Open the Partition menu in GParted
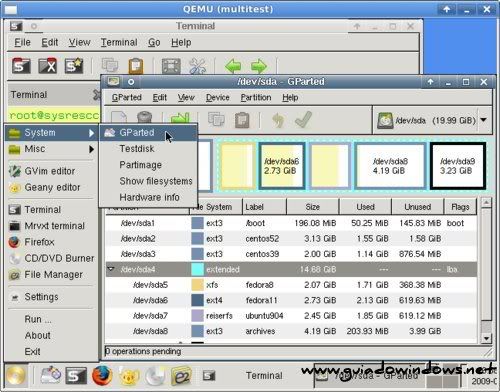This screenshot has width=500, height=392. (x=256, y=98)
